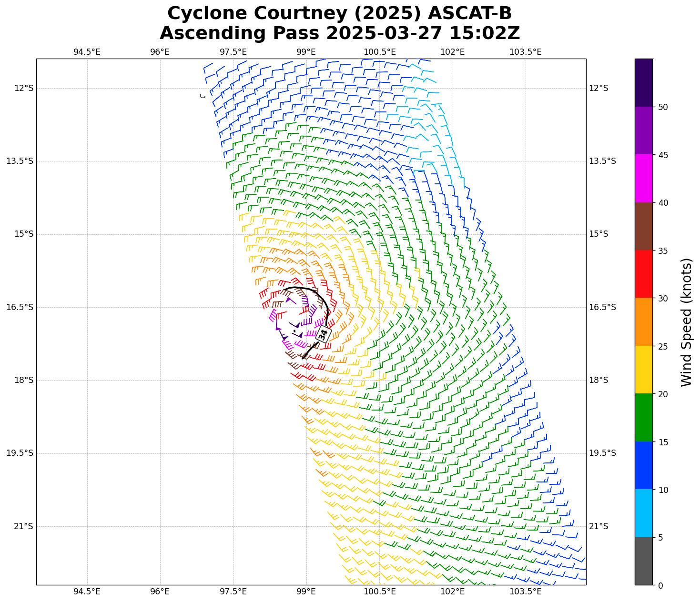Viewport: 700px width, 602px height.
Task: Click the "Wind Speed (knots)" colorbar label
Action: tap(686, 322)
